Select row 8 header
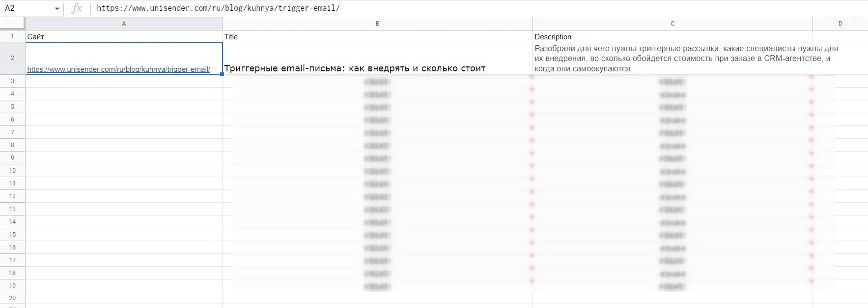This screenshot has width=868, height=308. pos(12,145)
